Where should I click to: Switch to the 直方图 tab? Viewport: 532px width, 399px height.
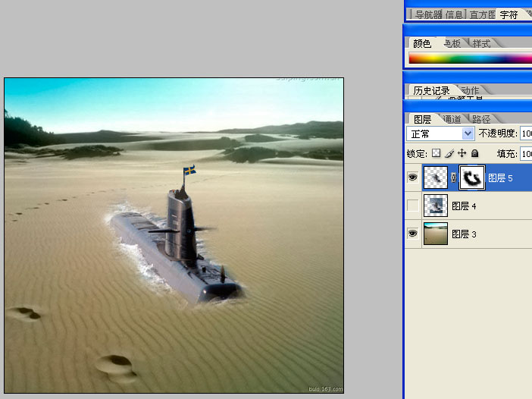[483, 14]
